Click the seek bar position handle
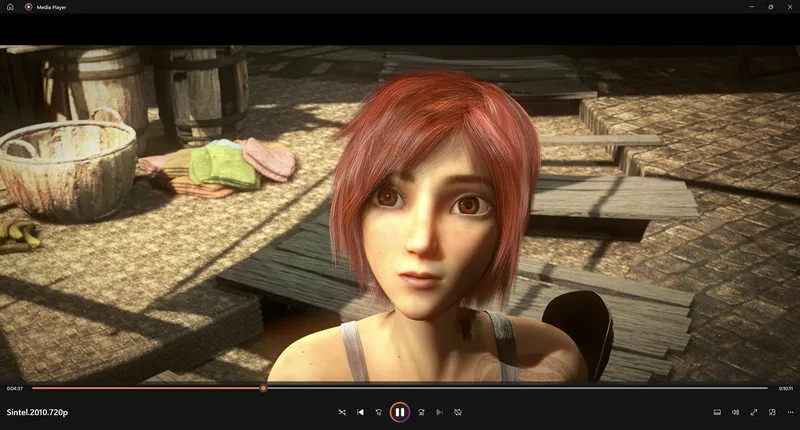The image size is (800, 430). (x=263, y=388)
